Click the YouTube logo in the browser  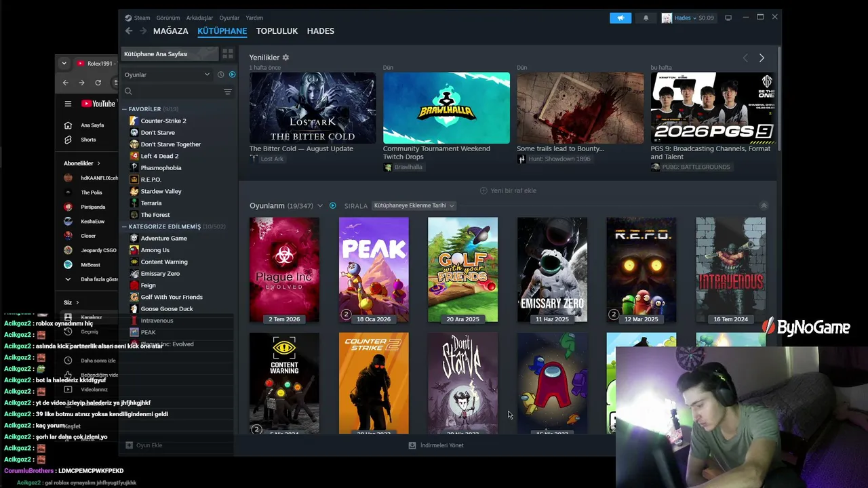[x=98, y=104]
